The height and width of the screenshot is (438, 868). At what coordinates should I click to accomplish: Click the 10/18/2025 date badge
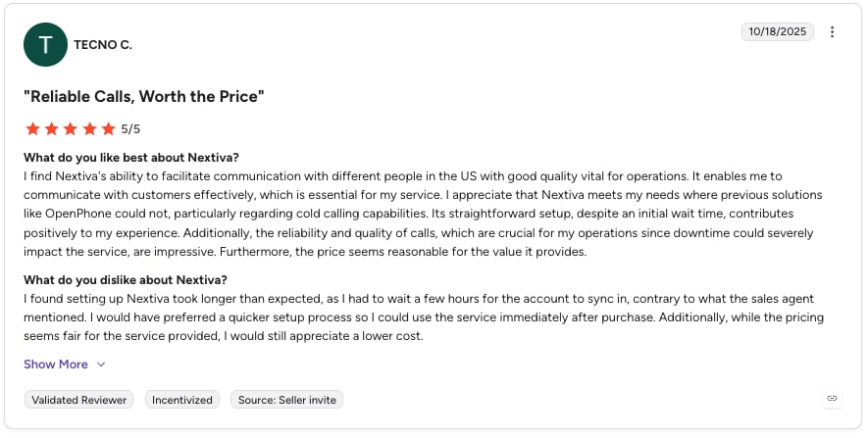pyautogui.click(x=777, y=31)
